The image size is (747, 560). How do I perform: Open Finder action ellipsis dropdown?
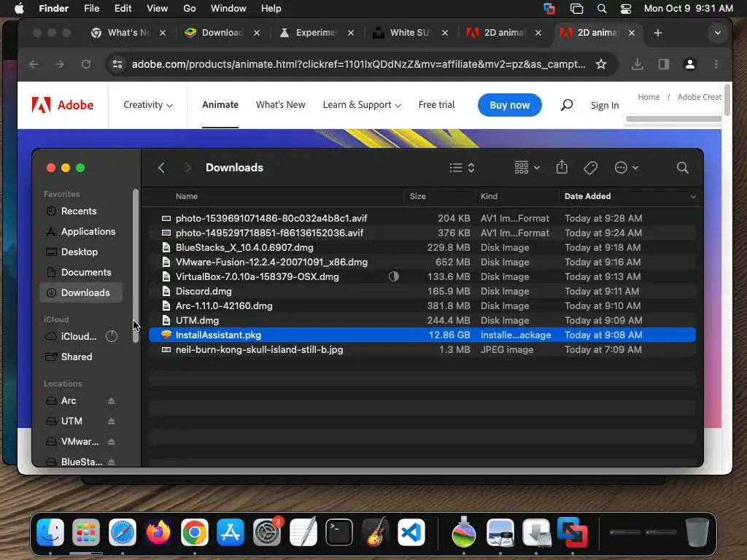tap(627, 168)
